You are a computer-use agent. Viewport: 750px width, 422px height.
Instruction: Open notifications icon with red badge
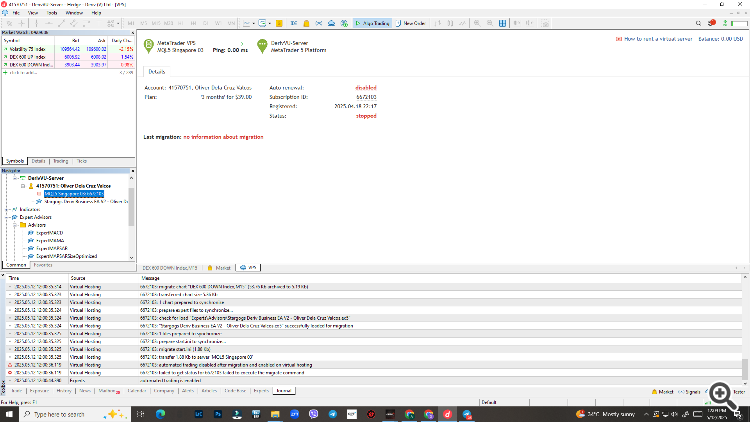[x=712, y=23]
